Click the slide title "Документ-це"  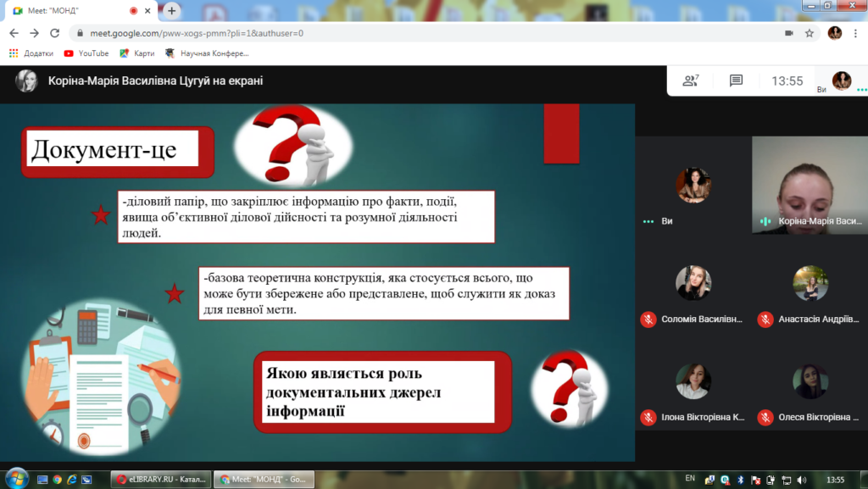(x=104, y=150)
